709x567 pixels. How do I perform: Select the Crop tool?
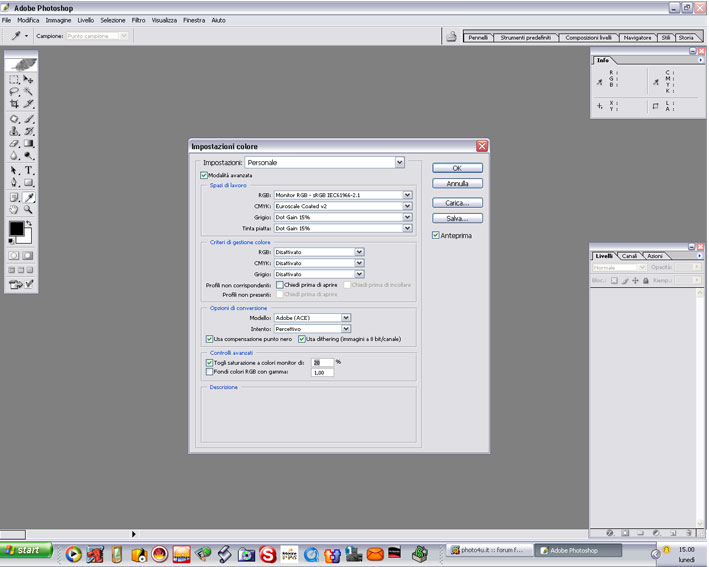14,104
